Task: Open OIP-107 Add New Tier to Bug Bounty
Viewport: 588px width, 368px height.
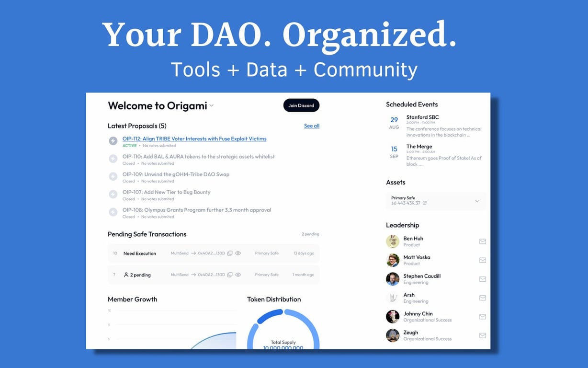Action: point(167,192)
